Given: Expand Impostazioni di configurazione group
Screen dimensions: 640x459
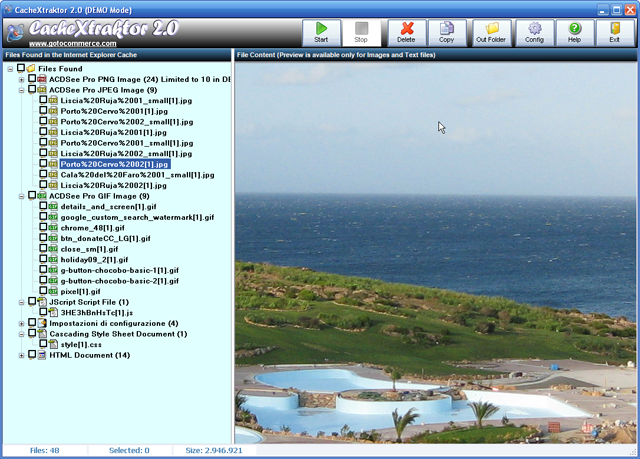Looking at the screenshot, I should click(21, 324).
